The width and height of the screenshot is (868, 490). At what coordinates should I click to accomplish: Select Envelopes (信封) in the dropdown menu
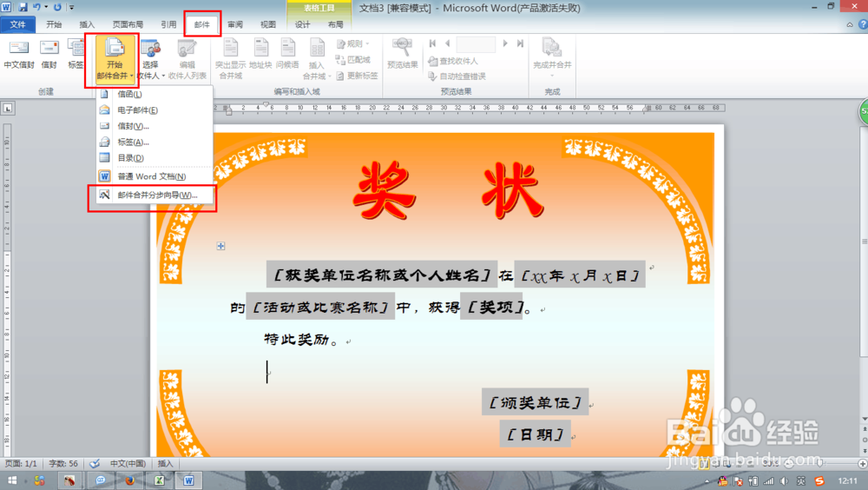(x=154, y=126)
